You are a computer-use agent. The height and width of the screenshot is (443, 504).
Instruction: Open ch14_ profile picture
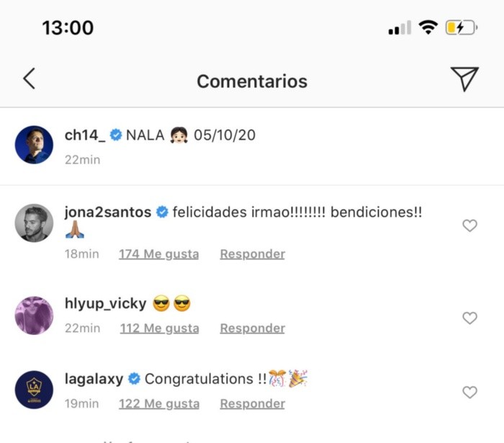(34, 145)
